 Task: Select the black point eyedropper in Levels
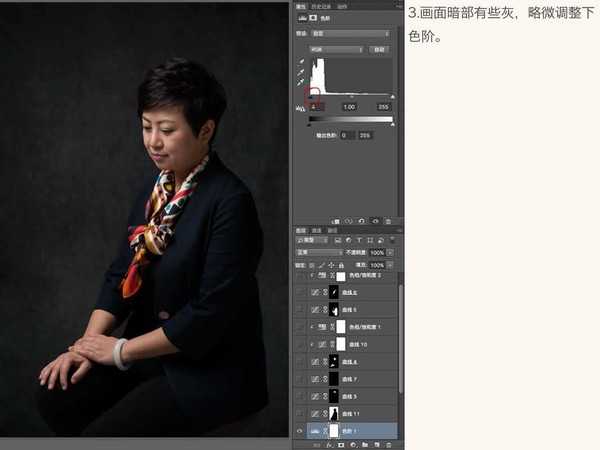[301, 61]
